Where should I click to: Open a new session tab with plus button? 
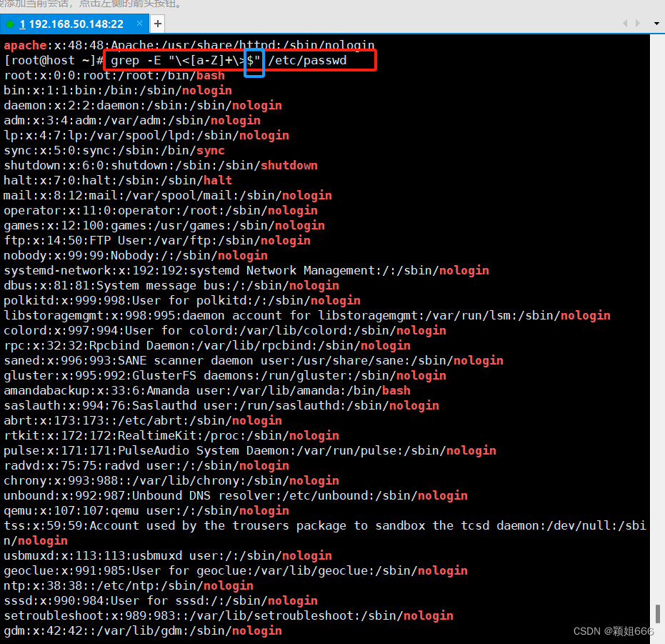tap(158, 24)
